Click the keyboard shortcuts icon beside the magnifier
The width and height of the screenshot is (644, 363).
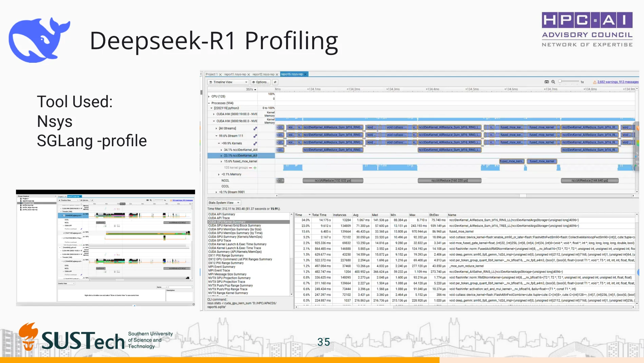click(547, 82)
